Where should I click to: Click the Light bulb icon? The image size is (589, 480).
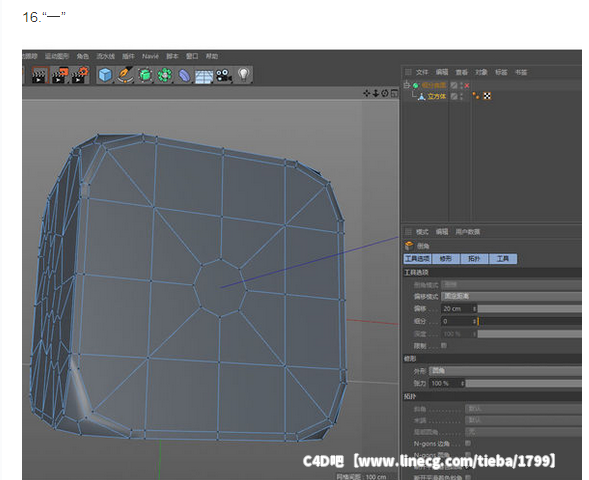(x=244, y=75)
